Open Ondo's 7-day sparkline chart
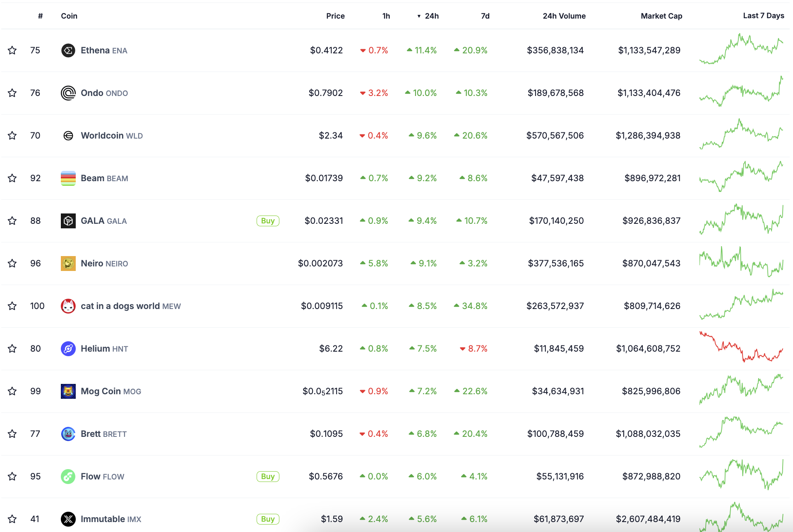Viewport: 793px width, 532px height. click(x=741, y=91)
